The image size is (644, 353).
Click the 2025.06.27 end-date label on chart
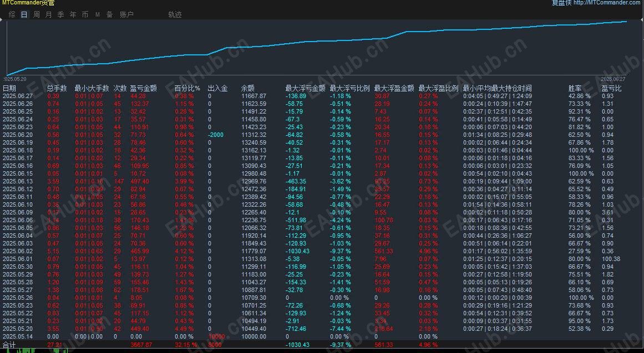coord(613,79)
